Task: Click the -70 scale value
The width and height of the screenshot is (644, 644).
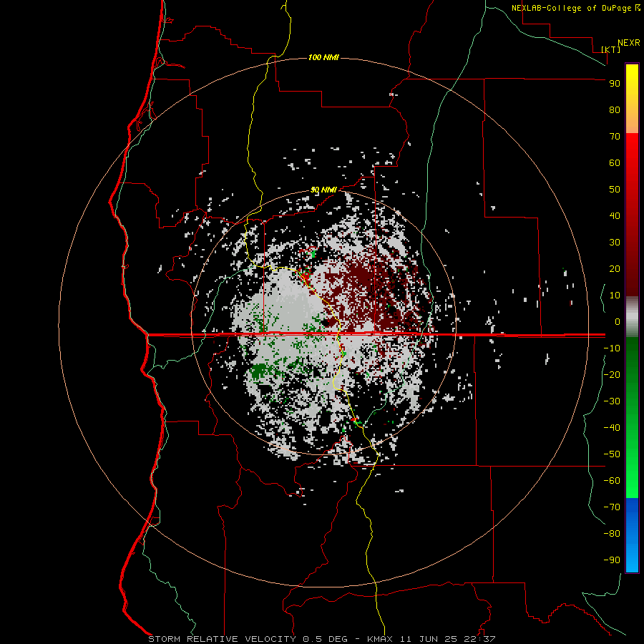Action: (x=612, y=507)
